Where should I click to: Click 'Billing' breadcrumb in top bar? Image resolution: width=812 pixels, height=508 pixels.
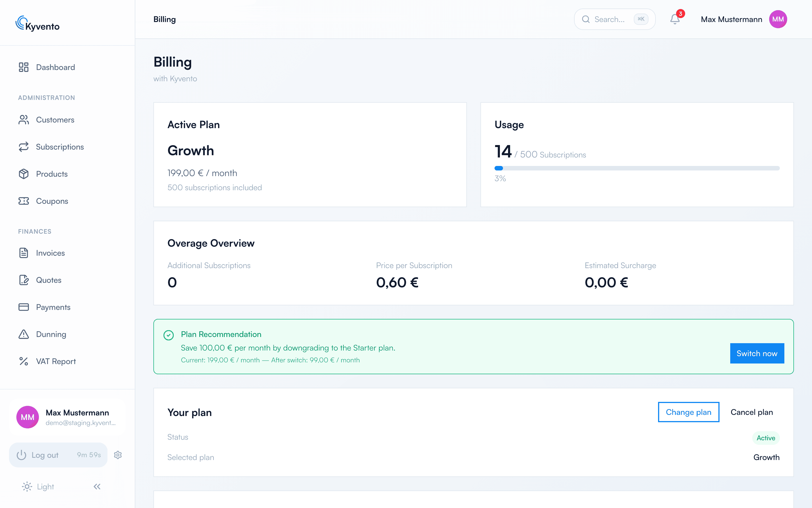point(164,19)
